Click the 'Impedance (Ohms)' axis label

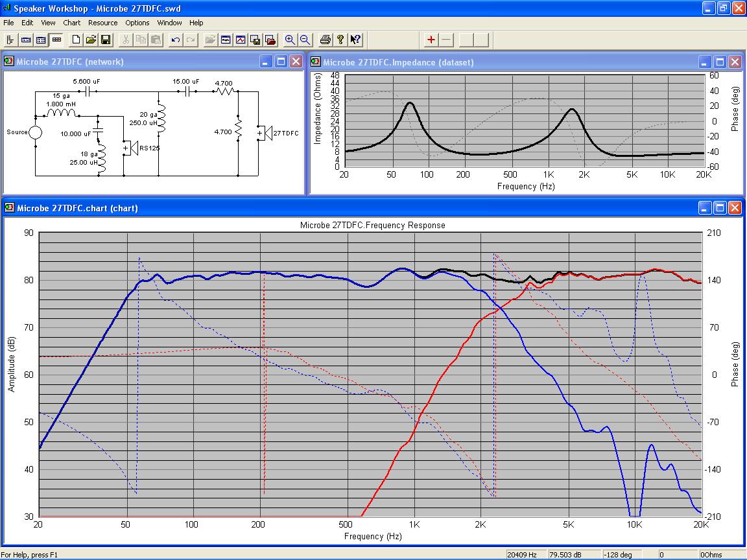317,109
